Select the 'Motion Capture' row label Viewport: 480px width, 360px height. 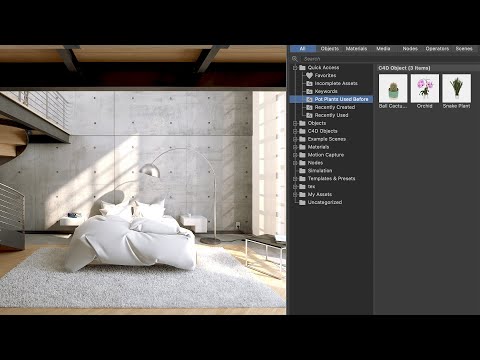point(326,155)
